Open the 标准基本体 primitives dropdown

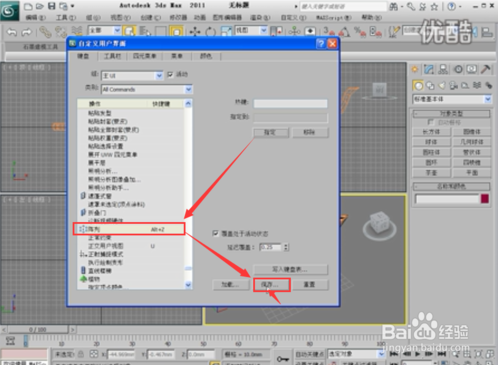tap(452, 99)
